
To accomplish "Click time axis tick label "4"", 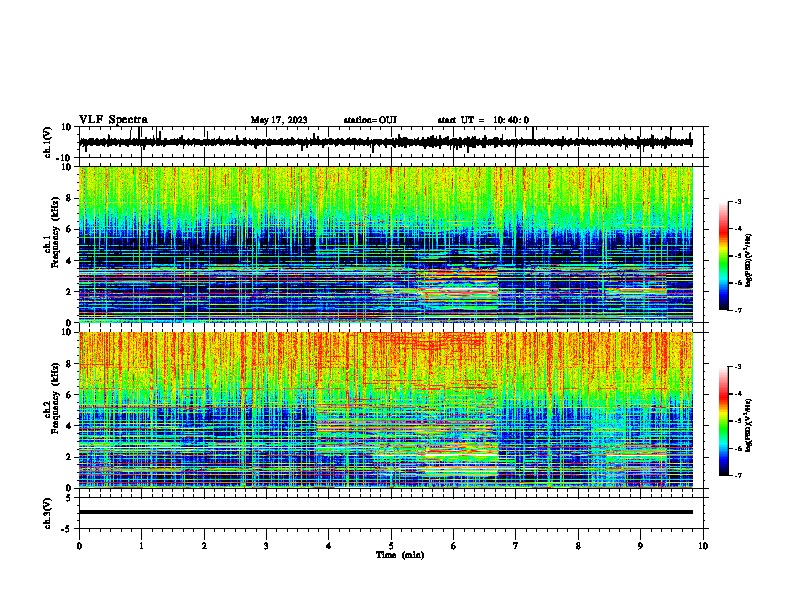I will coord(329,546).
